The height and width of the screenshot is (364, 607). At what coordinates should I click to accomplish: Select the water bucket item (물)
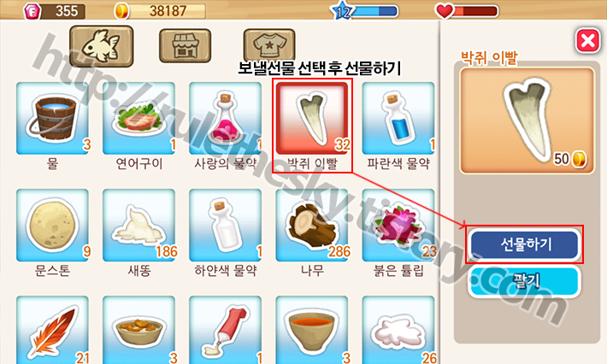coord(52,119)
